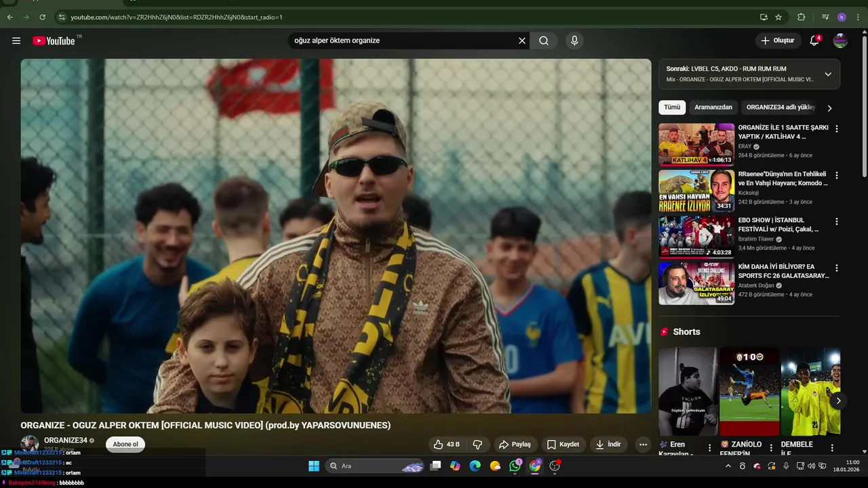Viewport: 868px width, 488px height.
Task: Open the YouTube hamburger guide menu
Action: pos(16,41)
